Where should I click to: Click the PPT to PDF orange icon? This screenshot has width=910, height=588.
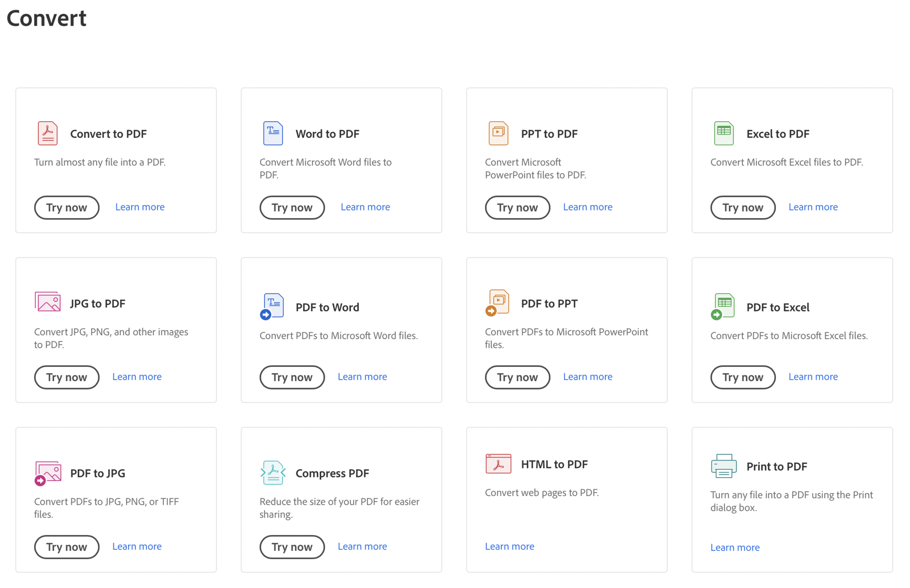point(498,133)
